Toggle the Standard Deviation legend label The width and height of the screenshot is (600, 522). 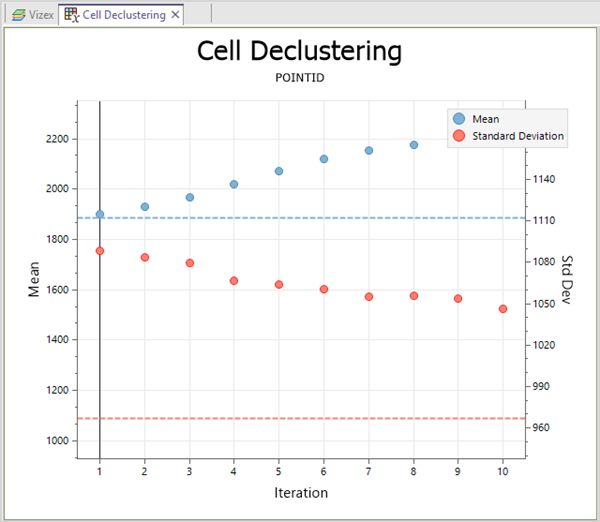518,136
